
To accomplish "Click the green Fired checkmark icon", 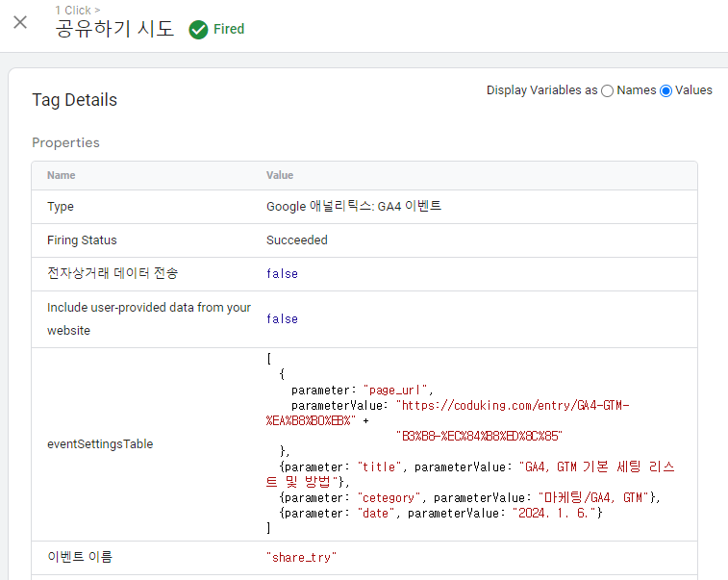I will pyautogui.click(x=198, y=30).
